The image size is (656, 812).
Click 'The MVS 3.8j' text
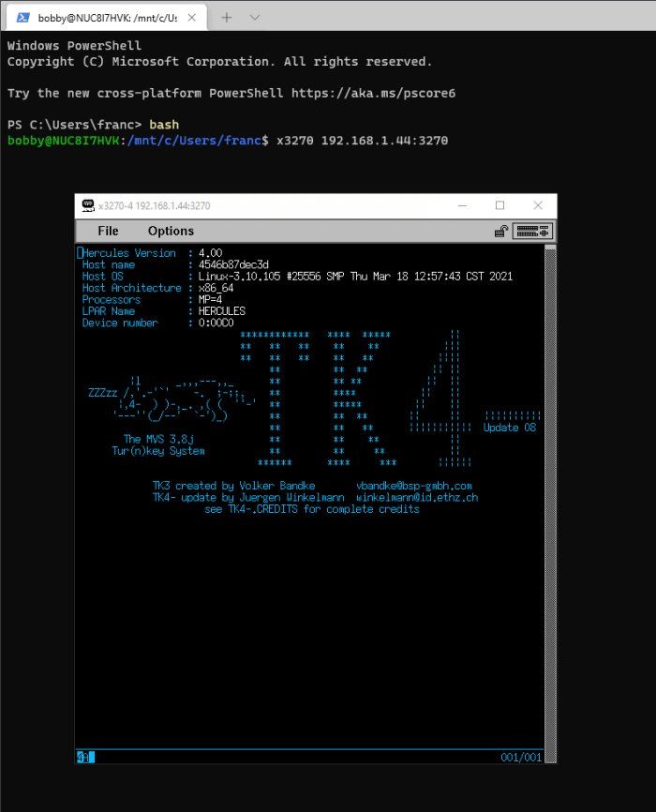pyautogui.click(x=158, y=439)
